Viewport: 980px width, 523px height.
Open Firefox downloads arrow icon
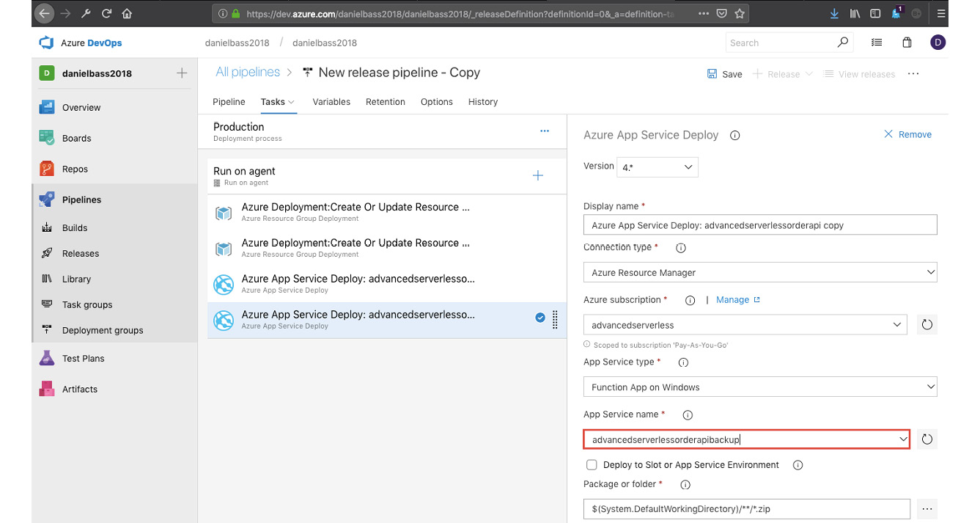[834, 13]
